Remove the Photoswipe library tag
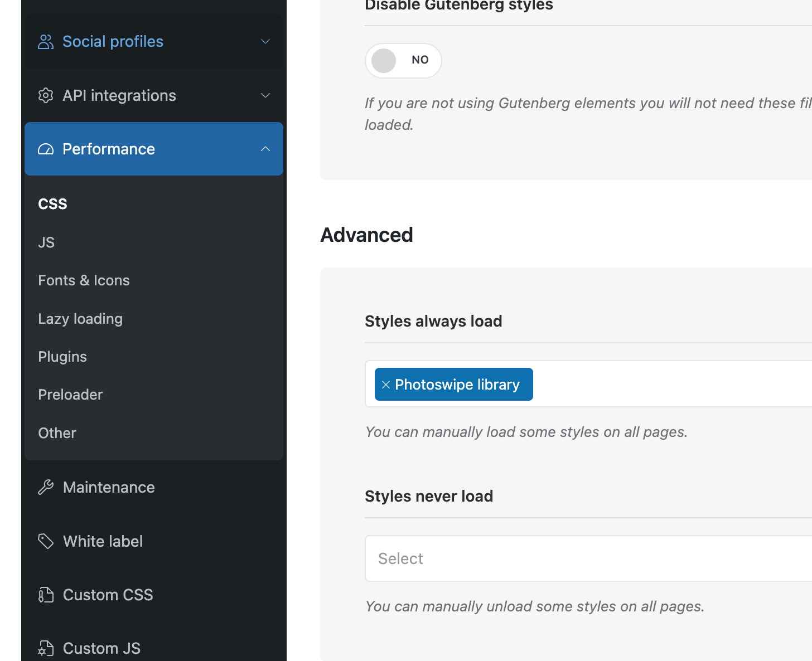 pos(385,385)
